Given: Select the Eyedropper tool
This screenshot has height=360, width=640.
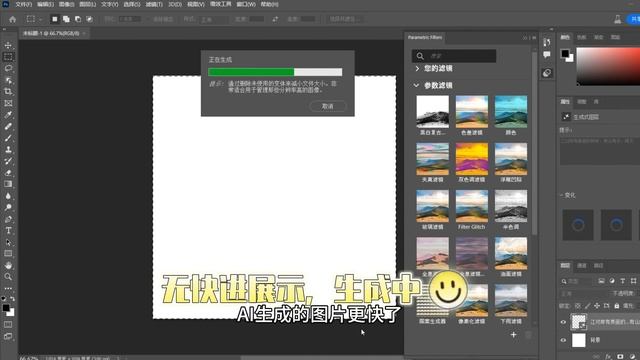Looking at the screenshot, I should 8,115.
